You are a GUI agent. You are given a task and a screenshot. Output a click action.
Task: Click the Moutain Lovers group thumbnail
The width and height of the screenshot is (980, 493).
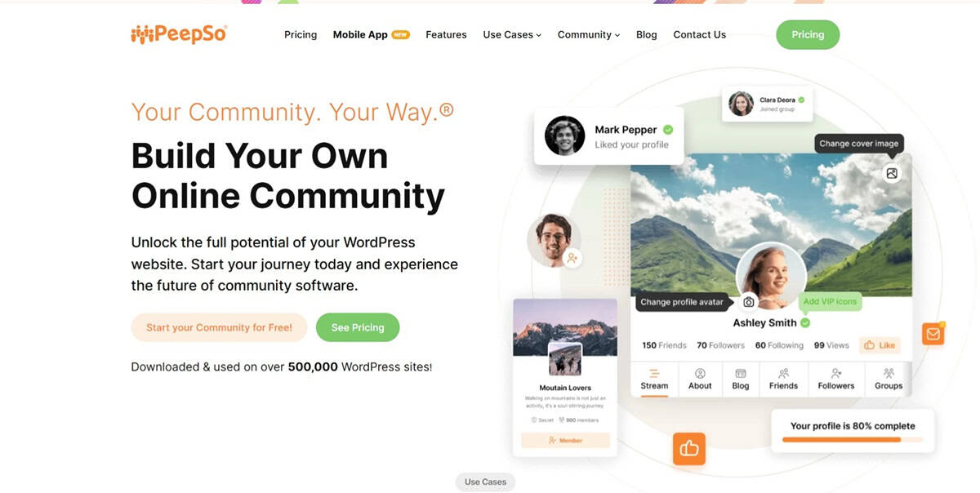pyautogui.click(x=565, y=358)
